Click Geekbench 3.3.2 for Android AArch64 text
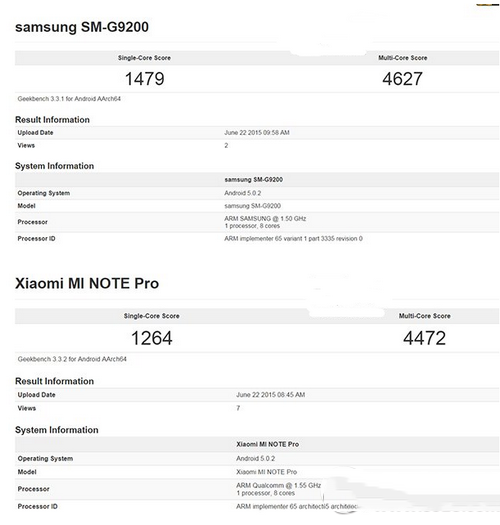This screenshot has height=525, width=500. [72, 359]
